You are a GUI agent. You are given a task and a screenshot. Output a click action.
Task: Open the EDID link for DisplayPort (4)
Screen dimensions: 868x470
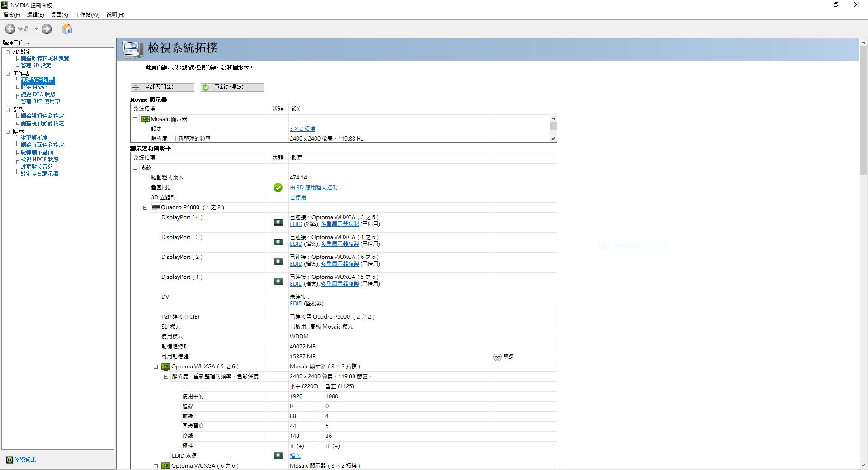[296, 224]
